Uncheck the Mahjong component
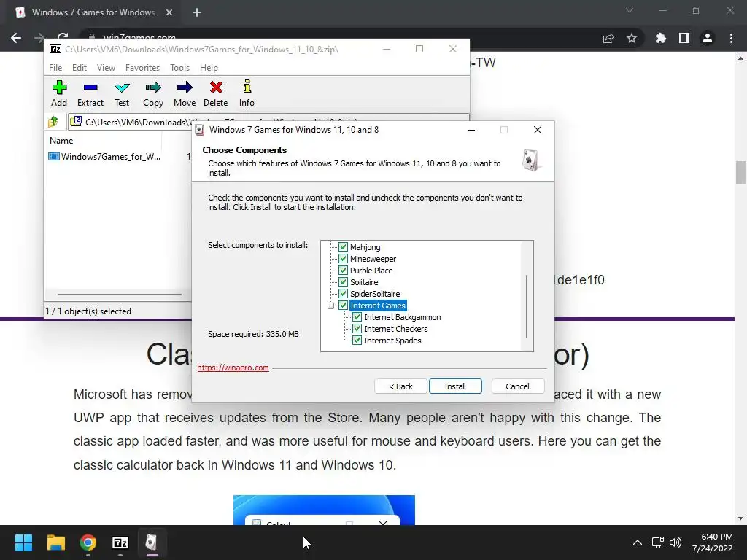 [343, 246]
